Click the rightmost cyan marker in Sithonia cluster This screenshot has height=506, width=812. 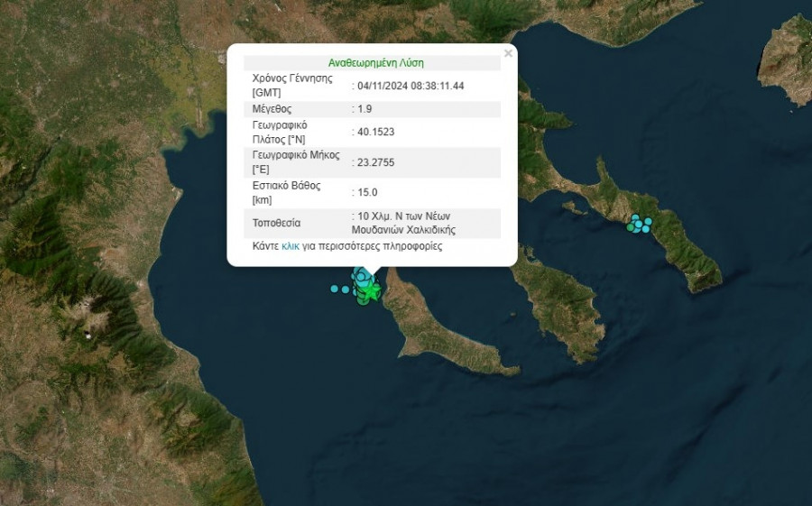tap(648, 222)
